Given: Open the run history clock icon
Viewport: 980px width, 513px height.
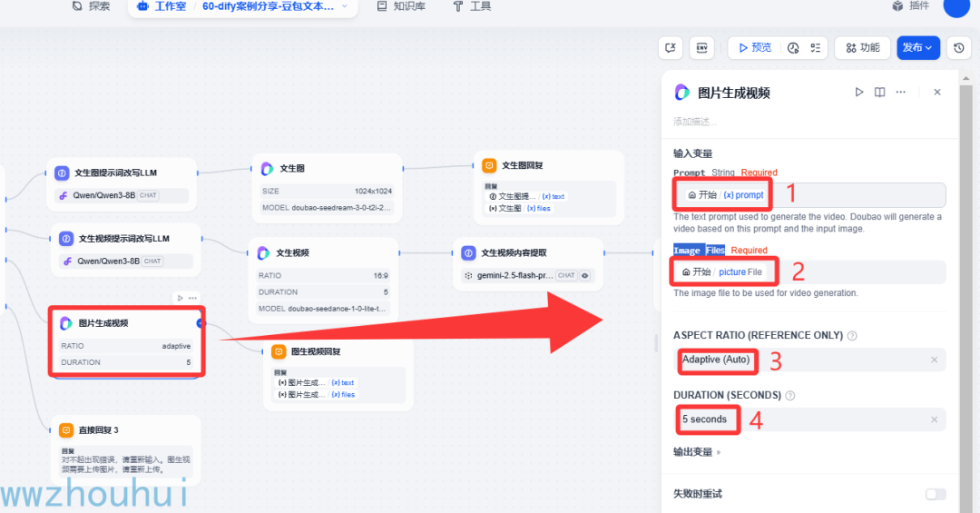Looking at the screenshot, I should click(793, 48).
